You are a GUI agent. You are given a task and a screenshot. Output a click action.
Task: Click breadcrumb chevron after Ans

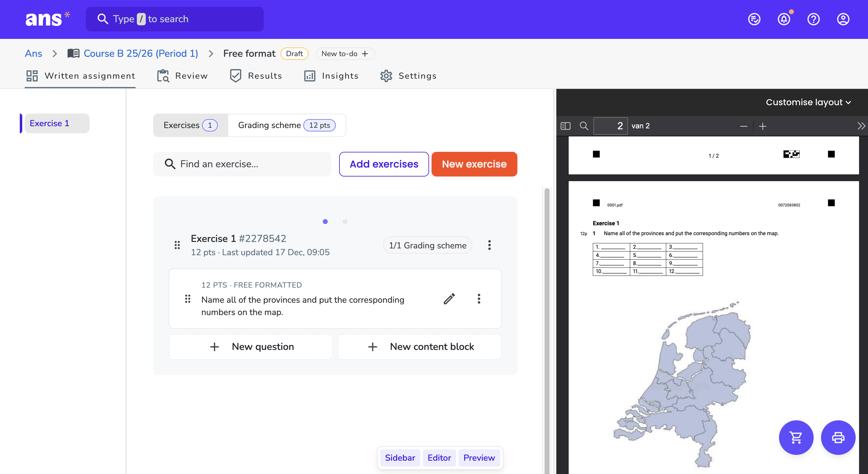55,53
